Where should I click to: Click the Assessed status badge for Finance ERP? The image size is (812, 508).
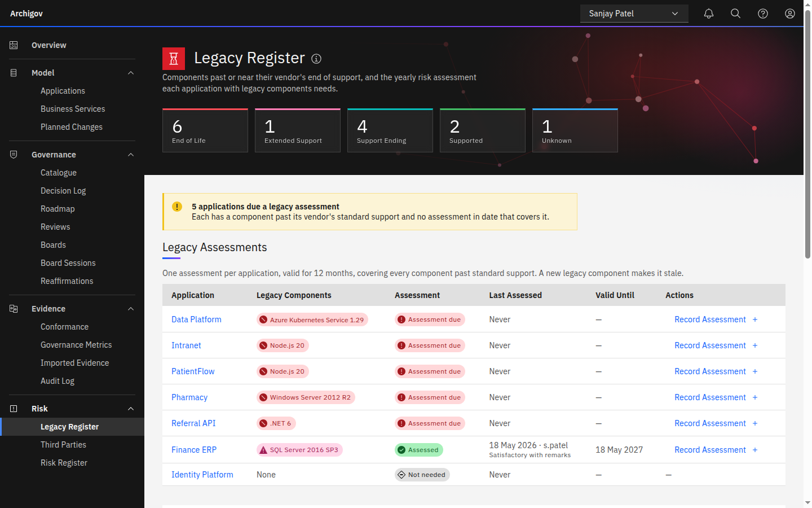point(419,450)
